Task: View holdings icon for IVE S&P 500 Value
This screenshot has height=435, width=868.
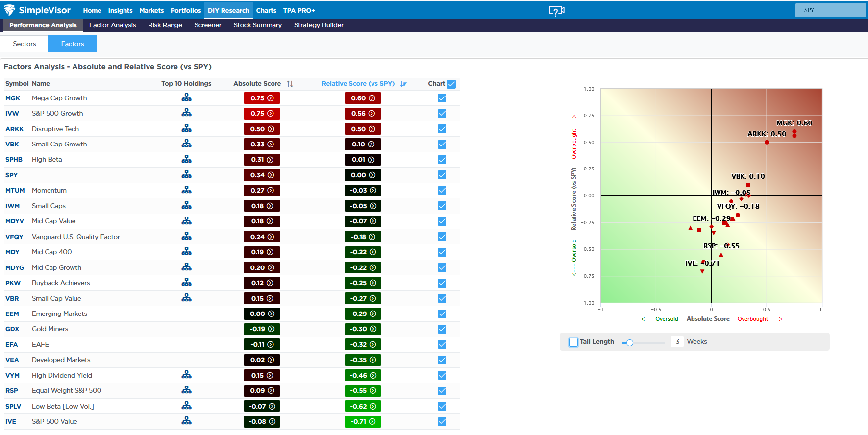Action: click(186, 421)
